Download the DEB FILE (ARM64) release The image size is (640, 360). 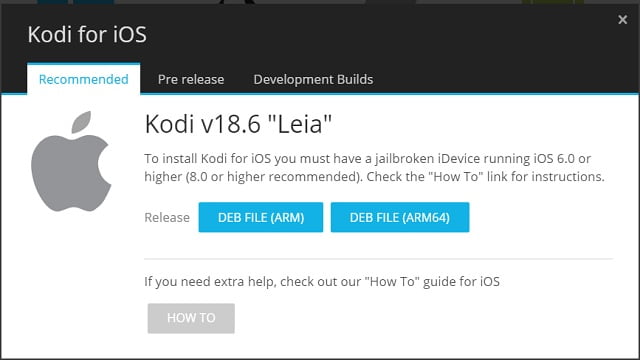point(400,217)
